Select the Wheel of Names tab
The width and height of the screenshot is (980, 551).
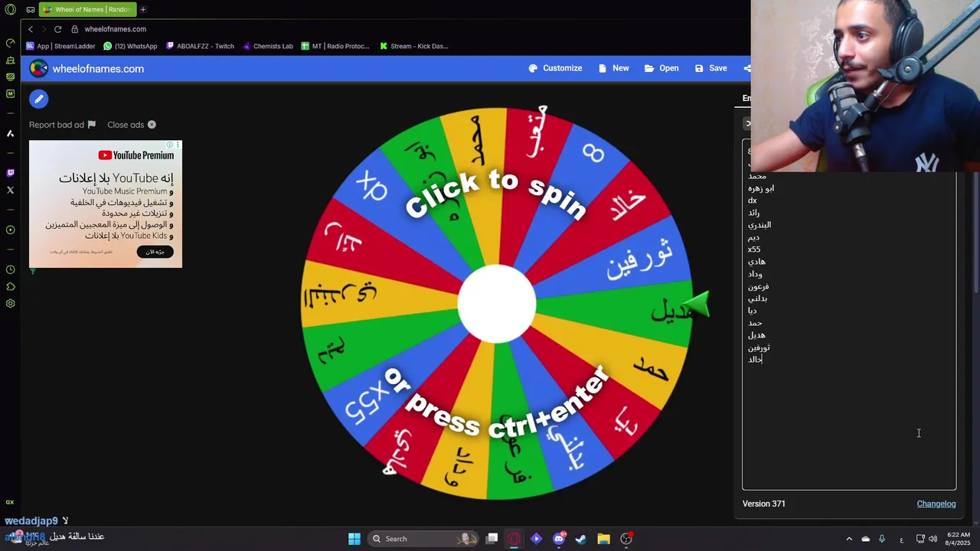click(87, 9)
